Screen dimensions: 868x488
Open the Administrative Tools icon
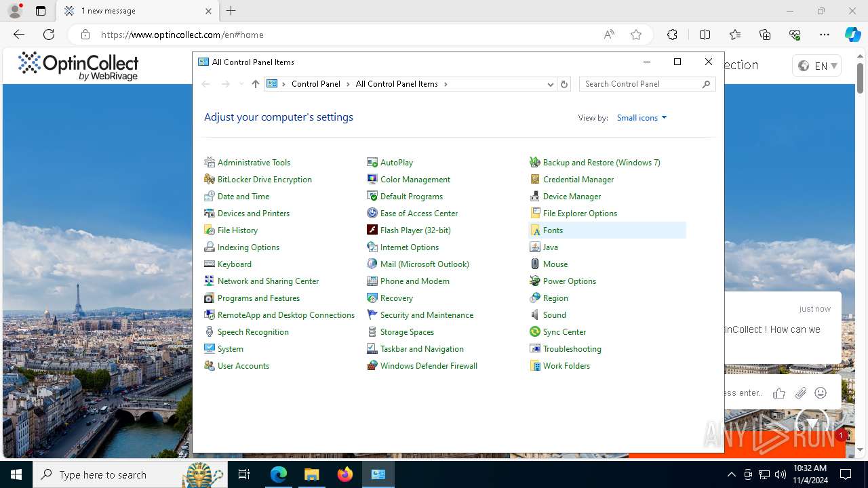210,163
